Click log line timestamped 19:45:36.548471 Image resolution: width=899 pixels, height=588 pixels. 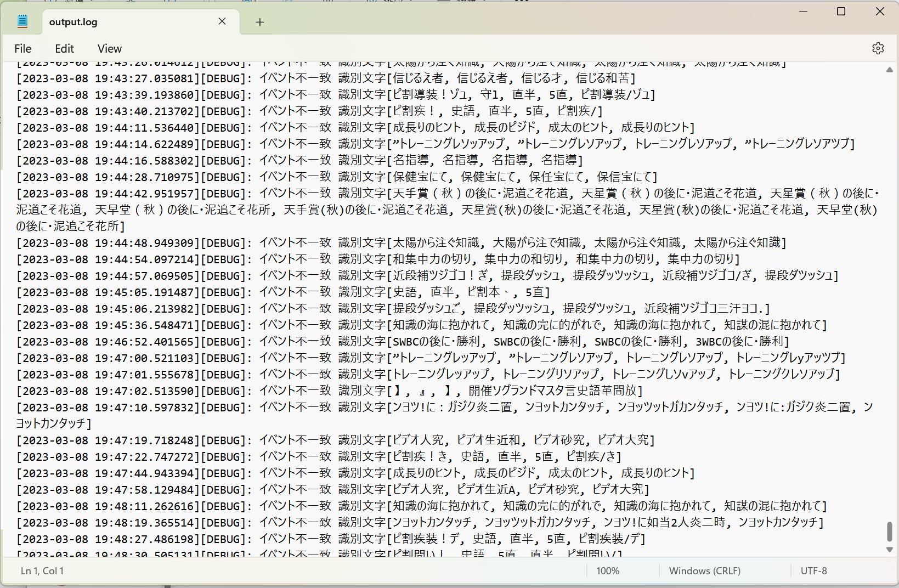click(x=421, y=325)
